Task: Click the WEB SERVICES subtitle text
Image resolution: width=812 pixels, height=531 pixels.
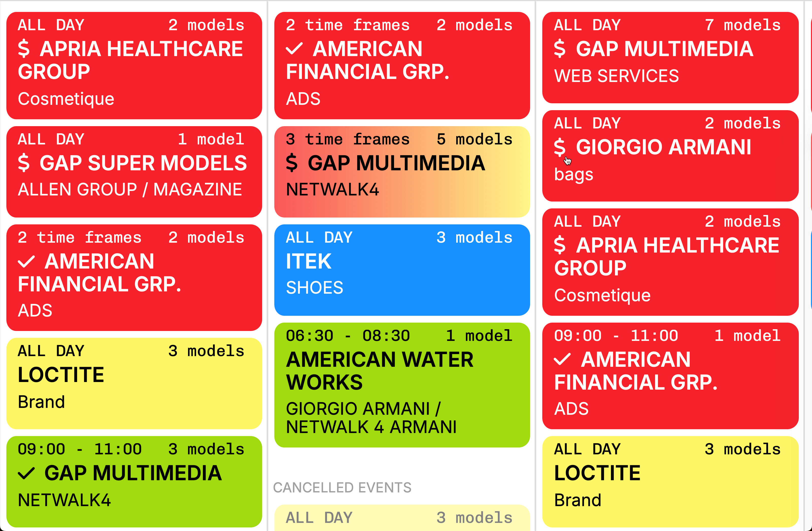Action: click(616, 76)
